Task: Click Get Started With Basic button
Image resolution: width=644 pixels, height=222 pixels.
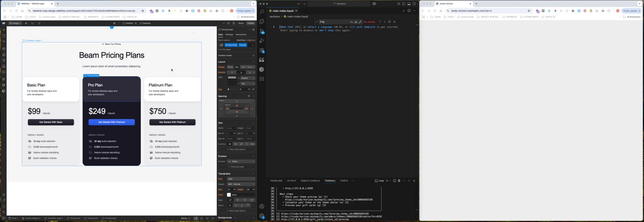Action: 51,122
